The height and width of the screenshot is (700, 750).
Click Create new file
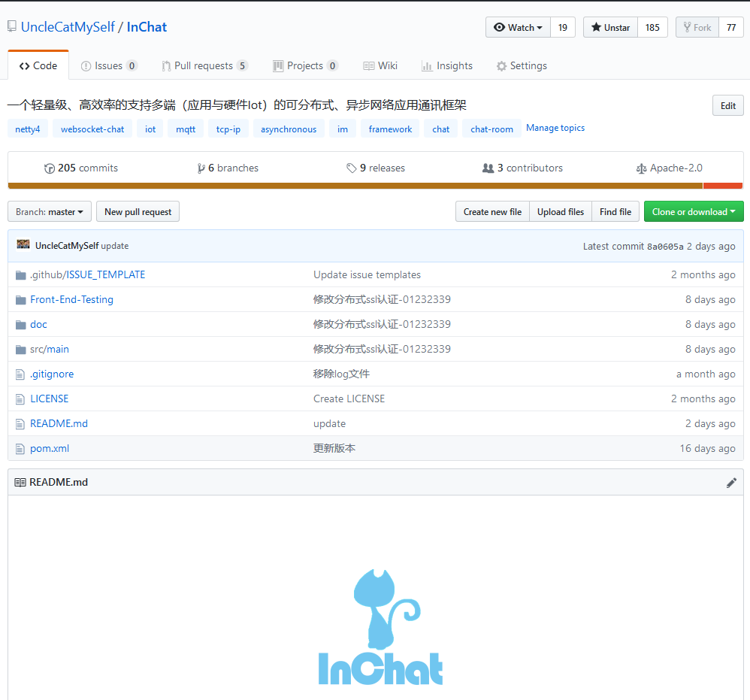tap(492, 211)
